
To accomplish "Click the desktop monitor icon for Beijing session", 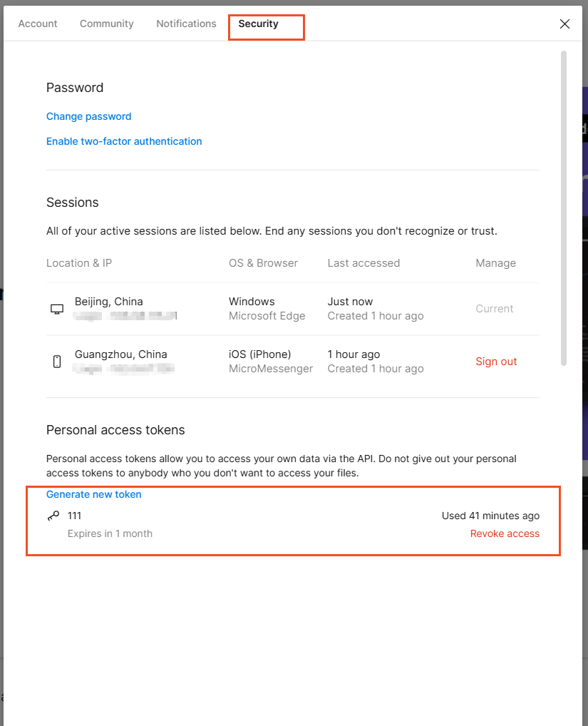I will tap(57, 310).
